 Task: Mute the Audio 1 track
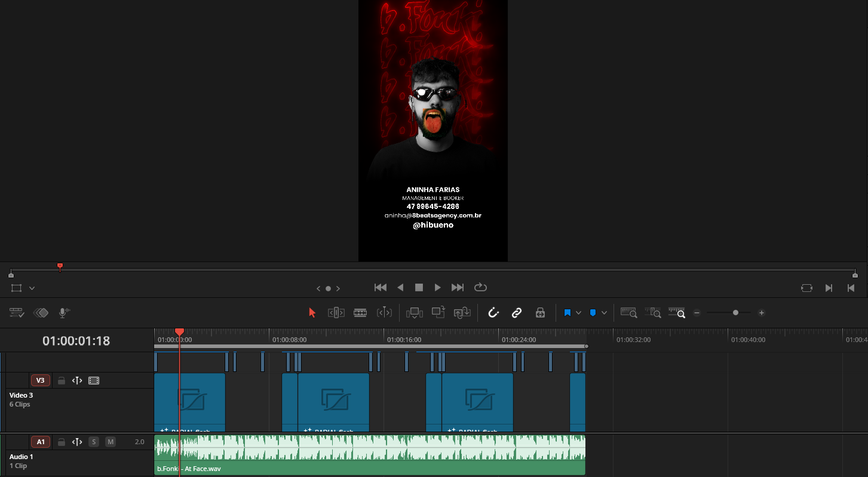(x=111, y=442)
